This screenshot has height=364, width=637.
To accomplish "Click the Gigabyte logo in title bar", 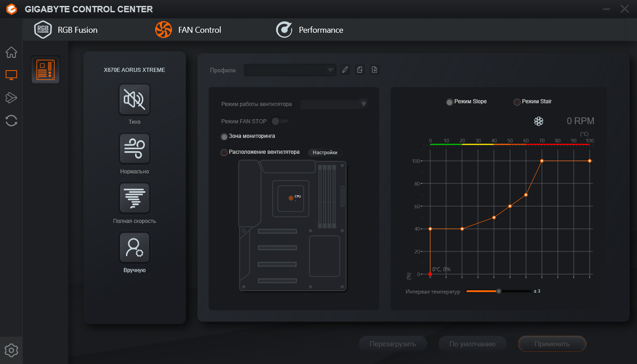I will (x=12, y=9).
